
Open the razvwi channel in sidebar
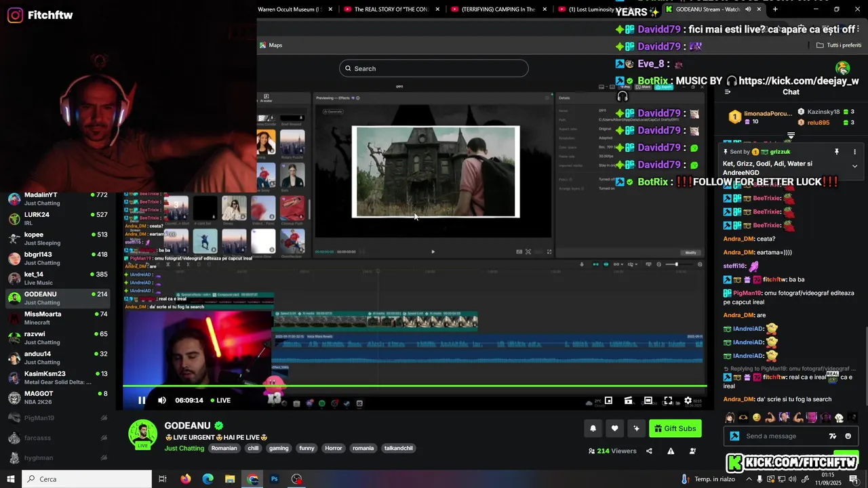(58, 338)
